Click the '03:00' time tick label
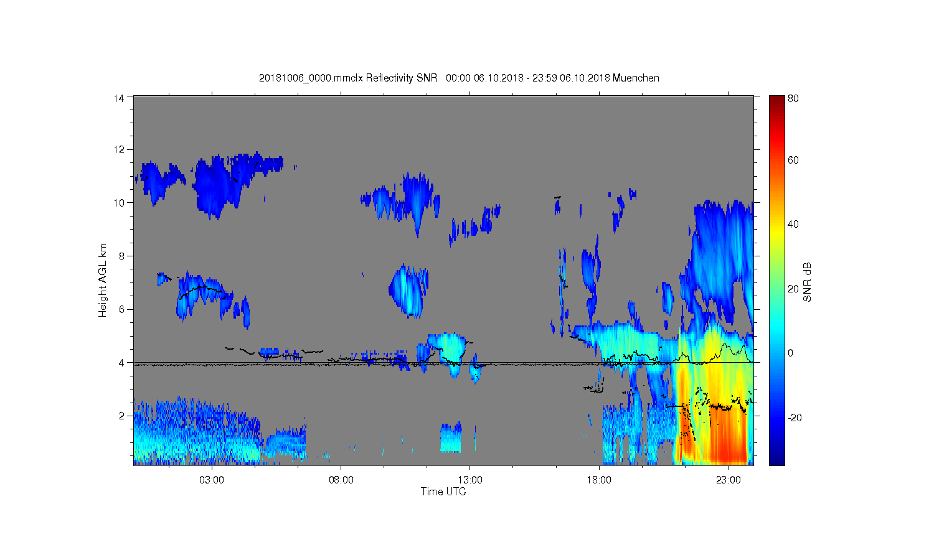This screenshot has width=934, height=560. pos(212,480)
